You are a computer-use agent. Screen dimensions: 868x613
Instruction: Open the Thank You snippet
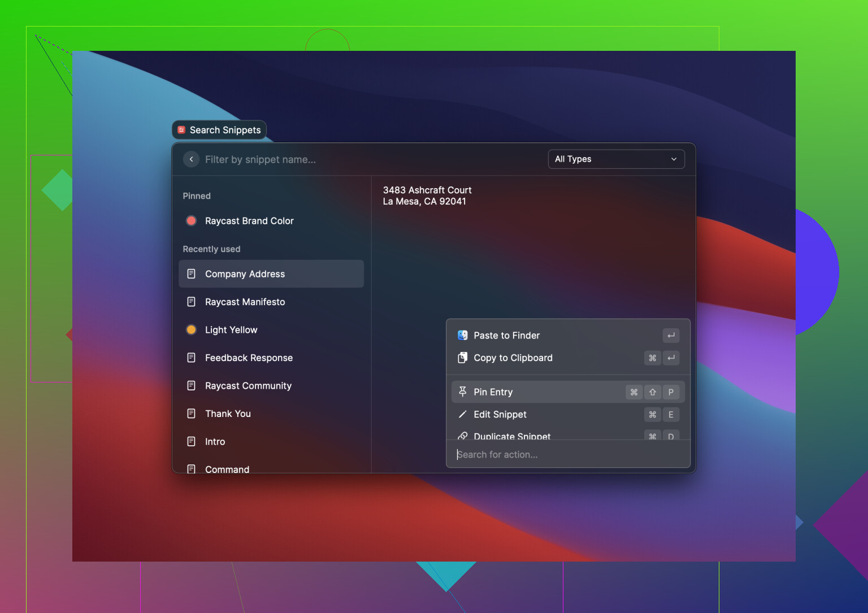[x=228, y=414]
